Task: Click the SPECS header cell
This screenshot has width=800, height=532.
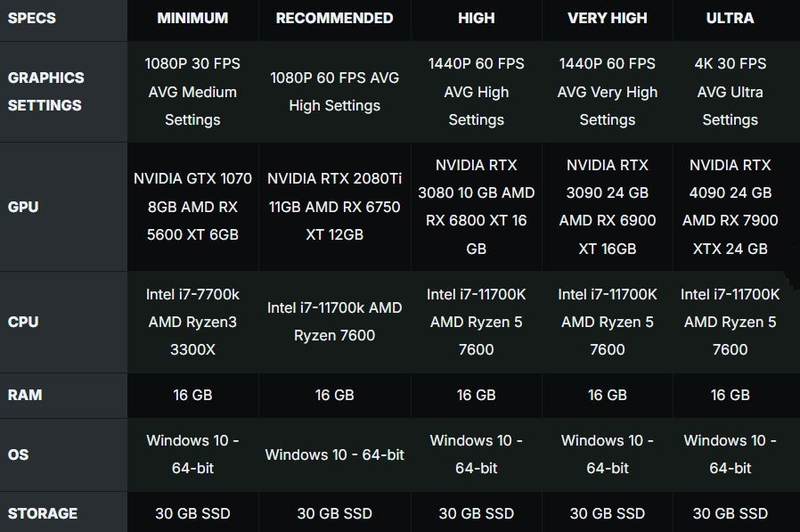Action: 32,18
